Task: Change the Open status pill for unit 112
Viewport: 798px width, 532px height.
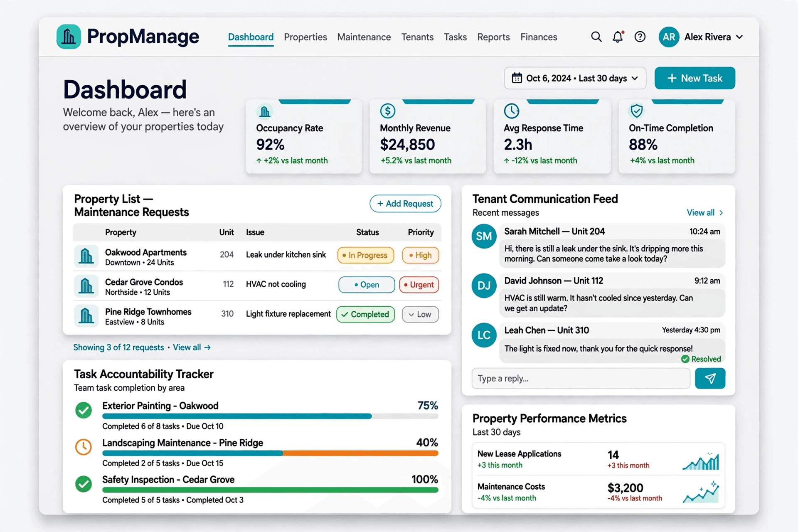Action: [x=367, y=285]
